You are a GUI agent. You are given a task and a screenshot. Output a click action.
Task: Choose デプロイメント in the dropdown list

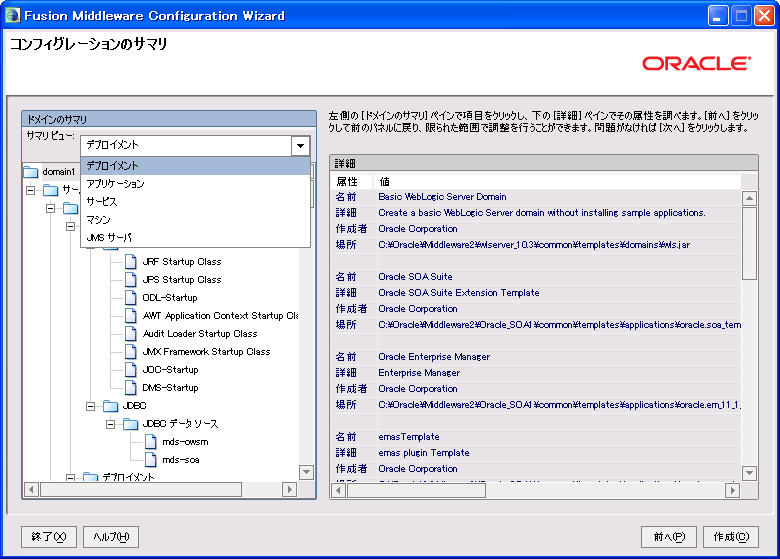coord(195,166)
